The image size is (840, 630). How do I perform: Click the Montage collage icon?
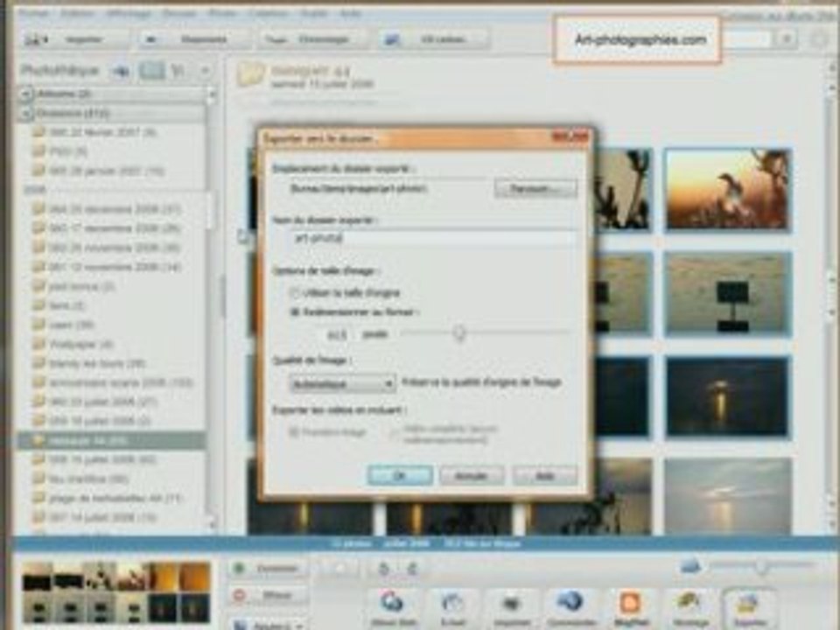(689, 602)
